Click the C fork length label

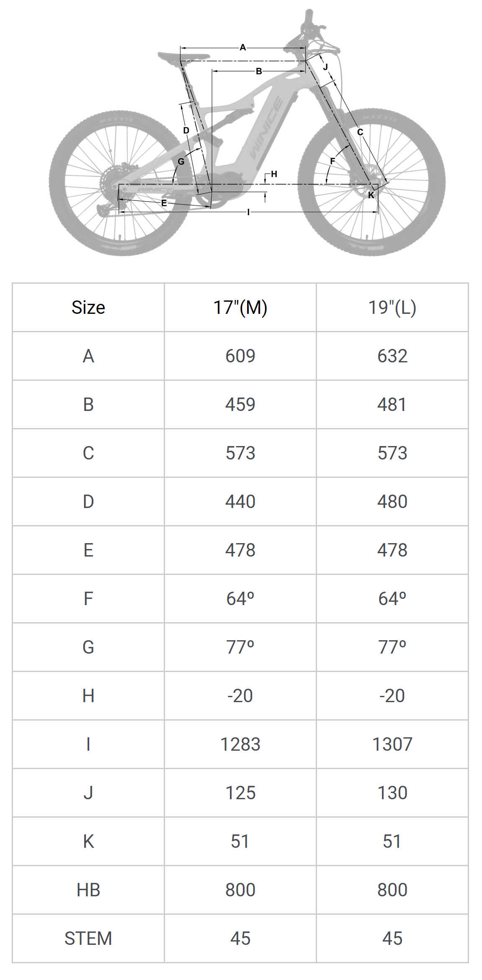pos(360,132)
